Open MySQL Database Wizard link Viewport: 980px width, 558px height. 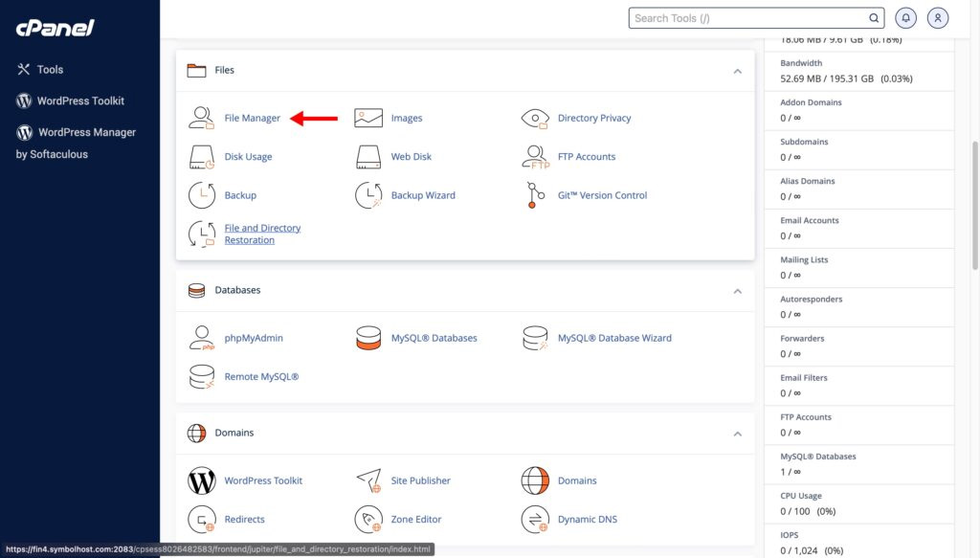coord(615,338)
